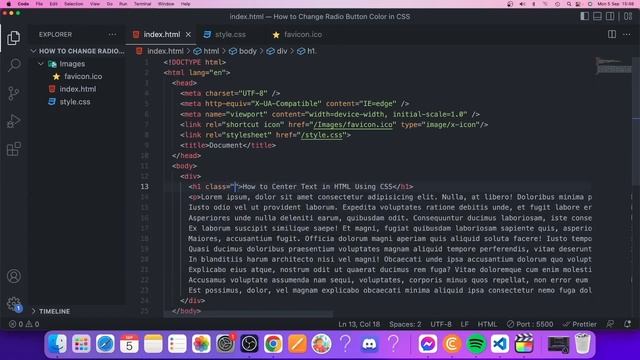This screenshot has width=640, height=360.
Task: Open Spotlight search in the menu bar
Action: [569, 4]
